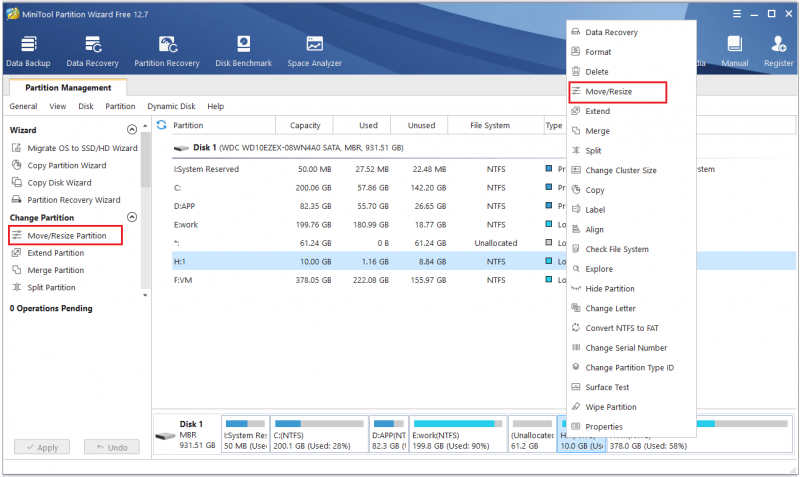Collapse the Change Partition section
This screenshot has height=477, width=800.
[132, 217]
